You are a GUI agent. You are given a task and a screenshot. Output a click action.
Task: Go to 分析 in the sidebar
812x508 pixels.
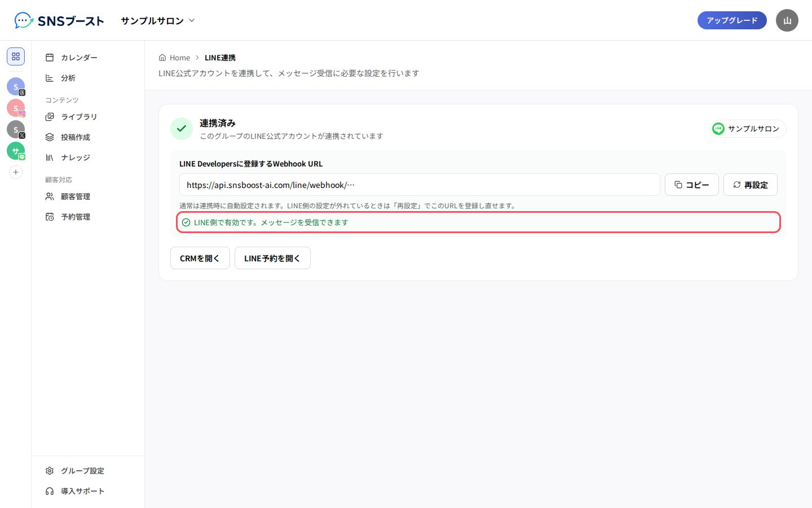88,78
